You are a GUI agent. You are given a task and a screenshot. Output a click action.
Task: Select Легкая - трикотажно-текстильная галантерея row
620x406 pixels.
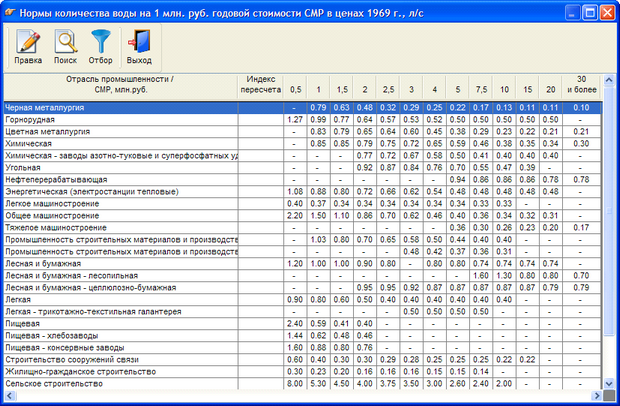point(302,312)
